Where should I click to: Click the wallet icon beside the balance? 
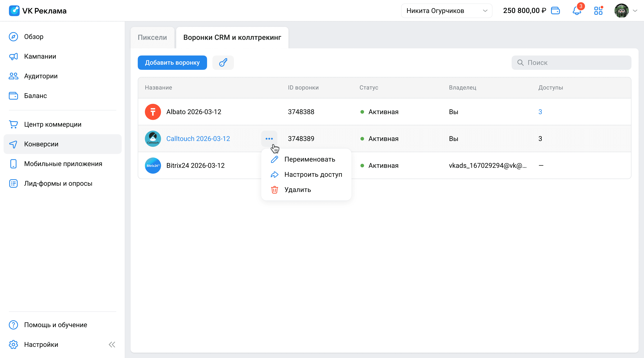[x=555, y=11]
